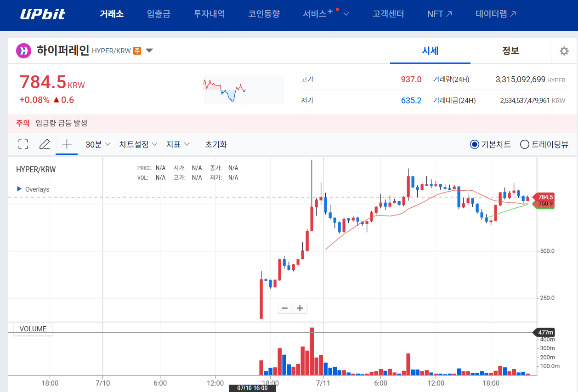Zoom out using chart minus icon
The width and height of the screenshot is (578, 392).
[284, 308]
